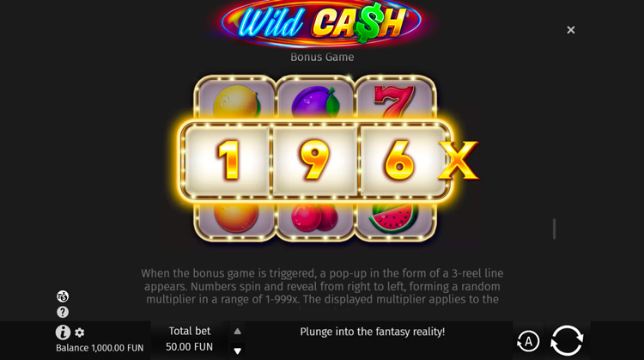Select the lemon symbol on the top reel

point(237,101)
